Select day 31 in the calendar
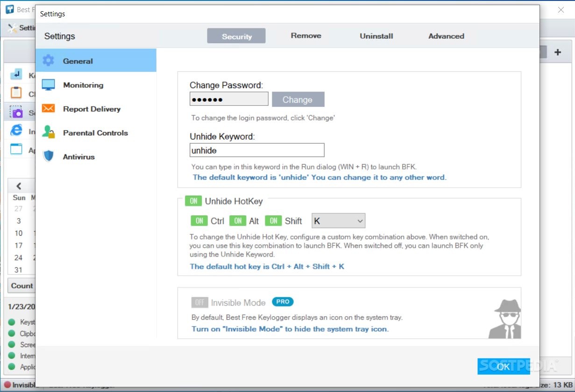The height and width of the screenshot is (392, 575). click(19, 269)
